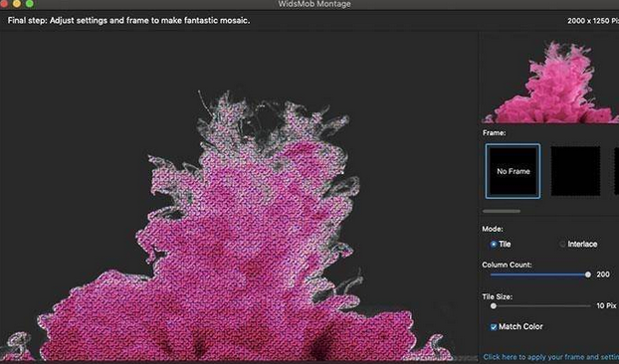
Task: Click the Tile mode label
Action: (x=505, y=244)
